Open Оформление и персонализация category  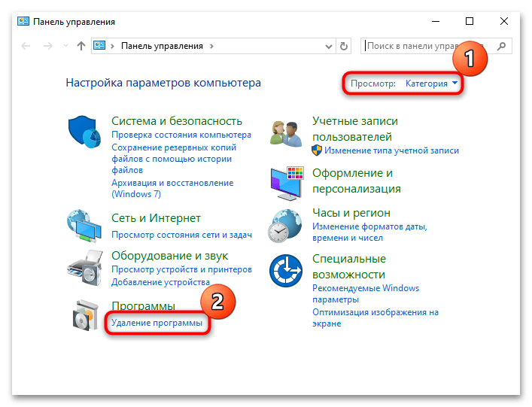click(x=356, y=181)
